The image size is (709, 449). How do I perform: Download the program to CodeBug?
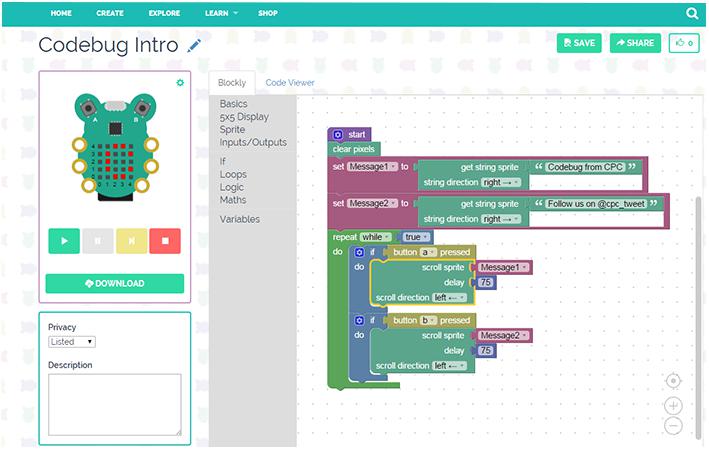coord(115,284)
